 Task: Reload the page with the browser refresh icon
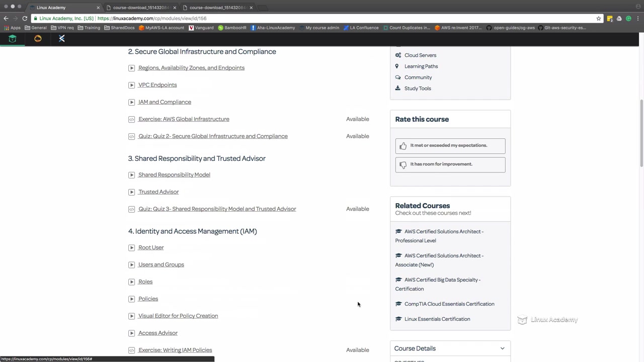click(x=25, y=19)
